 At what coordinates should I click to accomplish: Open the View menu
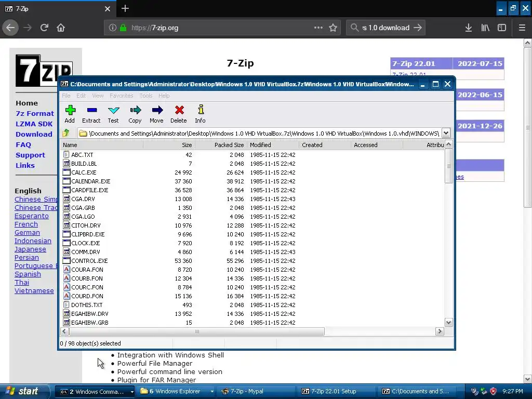(x=98, y=96)
